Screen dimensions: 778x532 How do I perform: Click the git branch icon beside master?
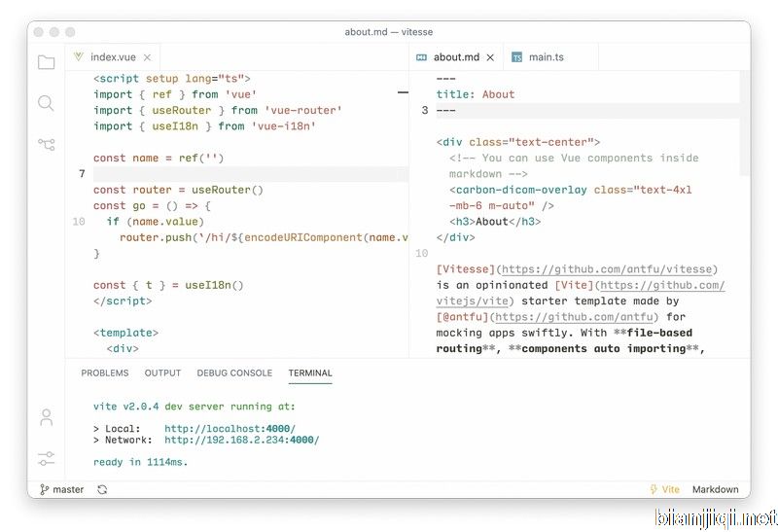coord(44,490)
